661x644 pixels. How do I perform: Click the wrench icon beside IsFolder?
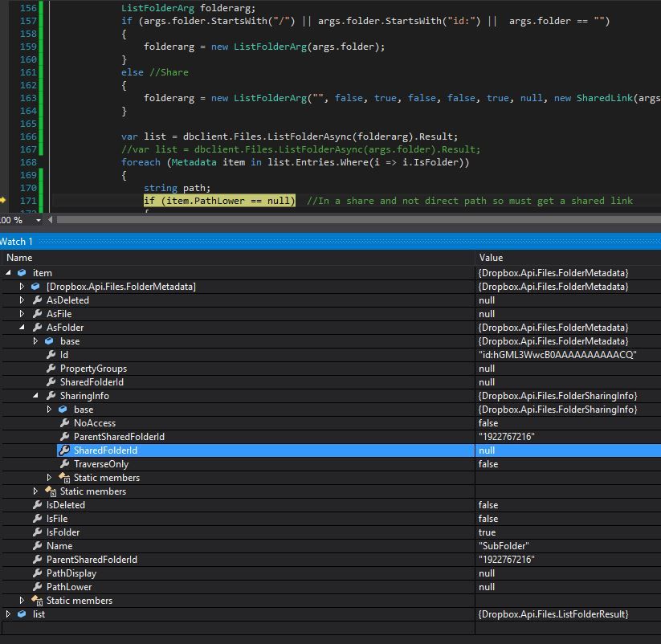[37, 532]
